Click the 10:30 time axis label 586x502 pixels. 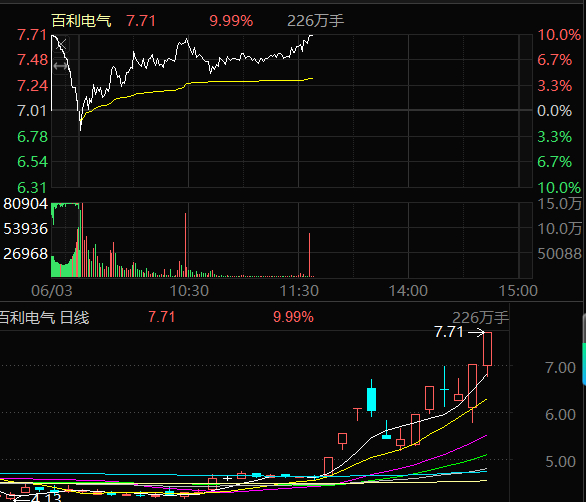coord(189,291)
